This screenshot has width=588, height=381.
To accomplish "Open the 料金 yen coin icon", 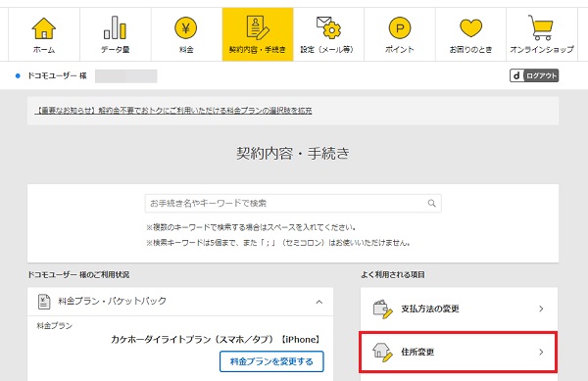I will 185,28.
